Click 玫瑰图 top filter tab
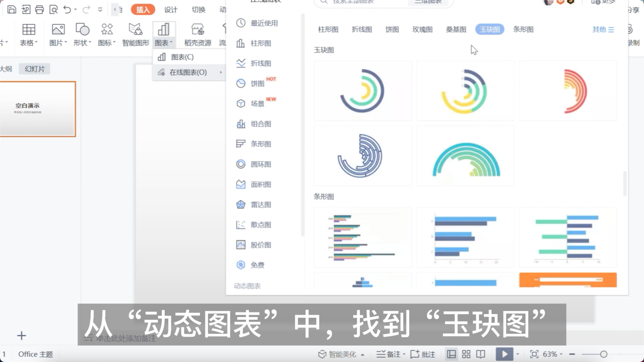The height and width of the screenshot is (362, 644). (x=422, y=29)
